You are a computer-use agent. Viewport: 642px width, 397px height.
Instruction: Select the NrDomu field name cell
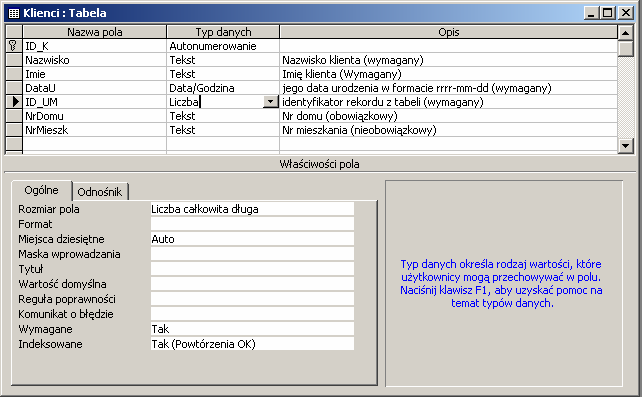click(x=95, y=116)
